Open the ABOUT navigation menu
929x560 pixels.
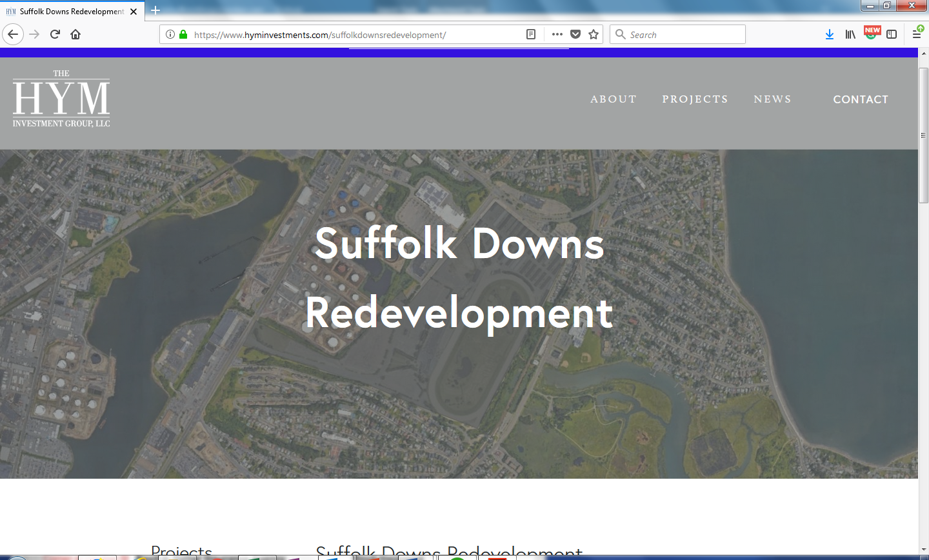click(x=613, y=99)
